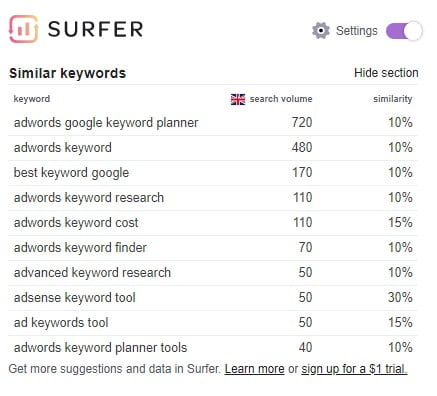Click the keyword column header
The image size is (437, 396).
point(32,99)
